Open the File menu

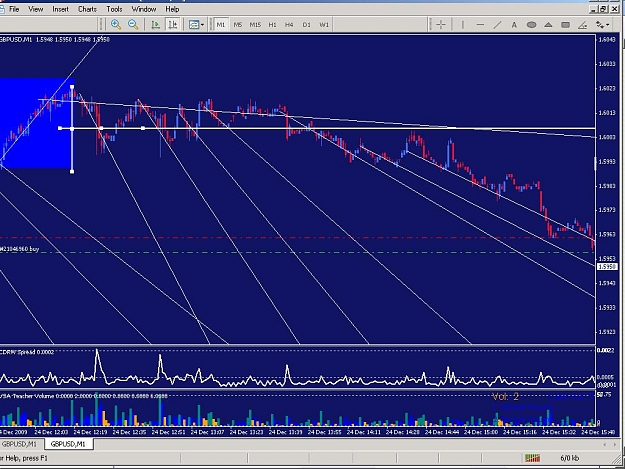pos(14,9)
